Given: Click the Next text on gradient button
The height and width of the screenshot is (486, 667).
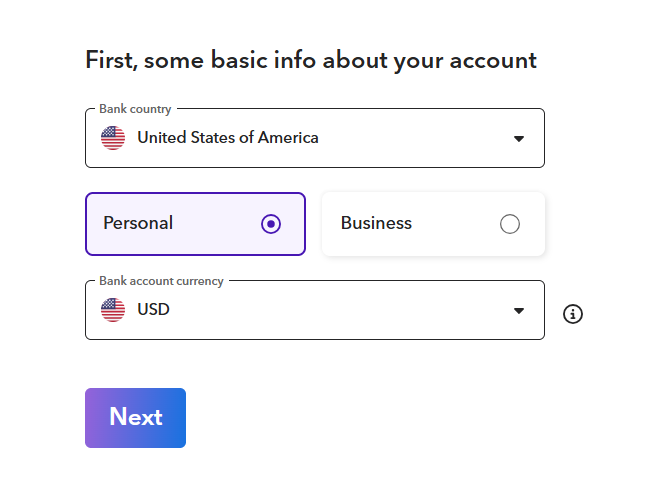Looking at the screenshot, I should tap(135, 417).
